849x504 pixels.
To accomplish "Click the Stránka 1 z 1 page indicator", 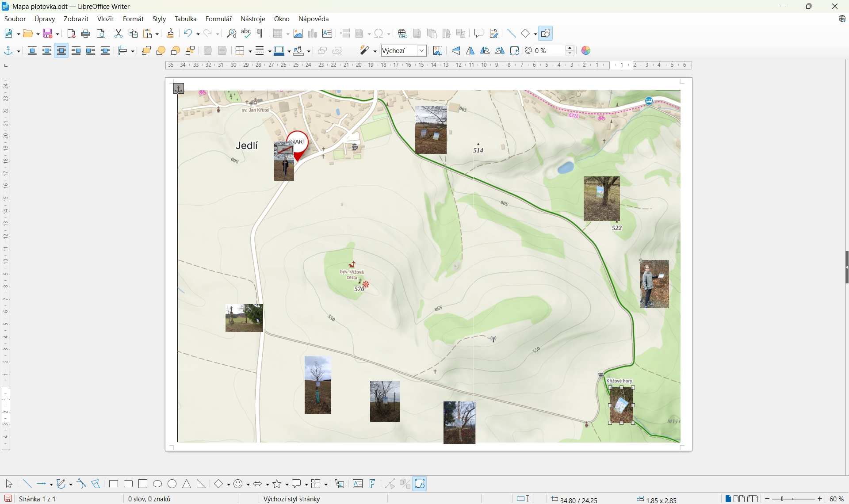I will 37,499.
